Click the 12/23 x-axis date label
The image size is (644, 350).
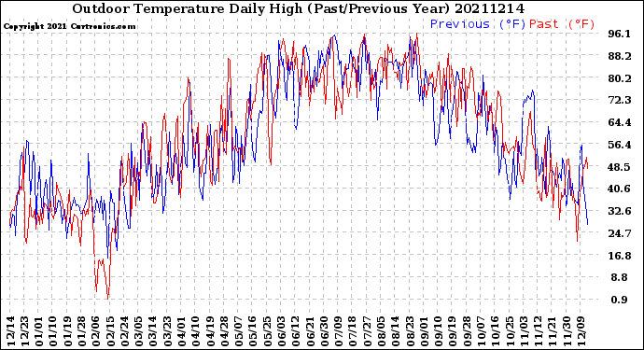click(24, 331)
